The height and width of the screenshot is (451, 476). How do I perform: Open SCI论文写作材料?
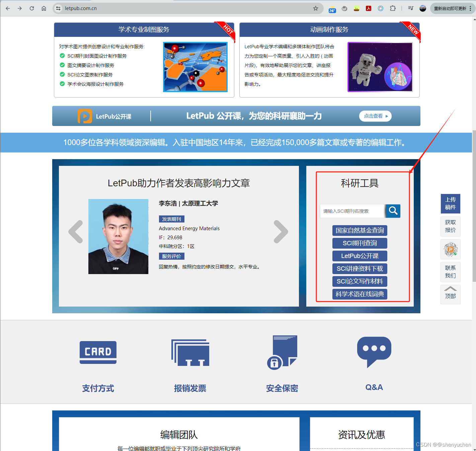pos(360,281)
